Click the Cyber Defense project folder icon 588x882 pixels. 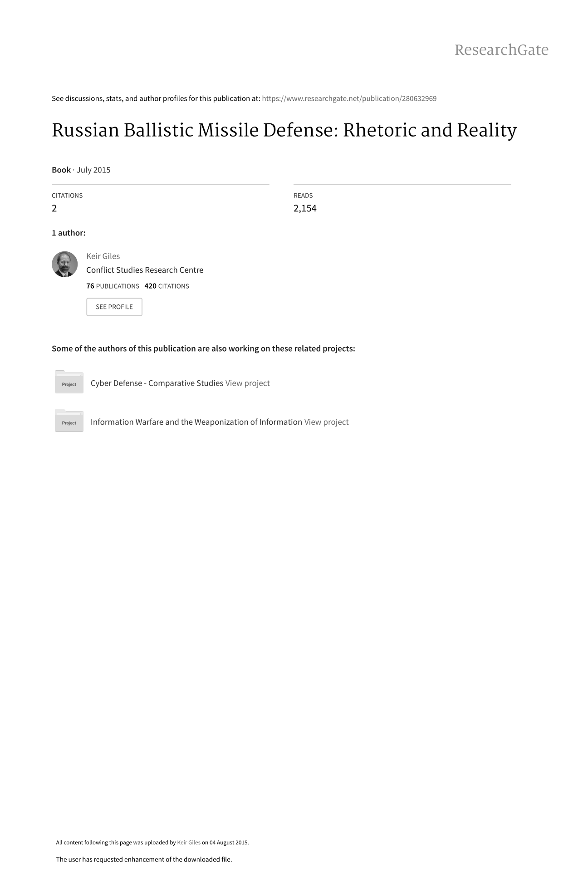[69, 382]
